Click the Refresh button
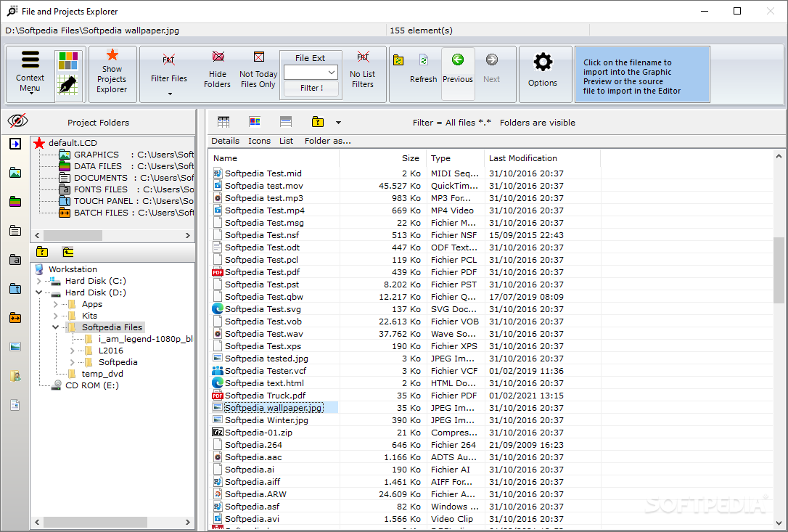This screenshot has width=788, height=532. (x=423, y=68)
